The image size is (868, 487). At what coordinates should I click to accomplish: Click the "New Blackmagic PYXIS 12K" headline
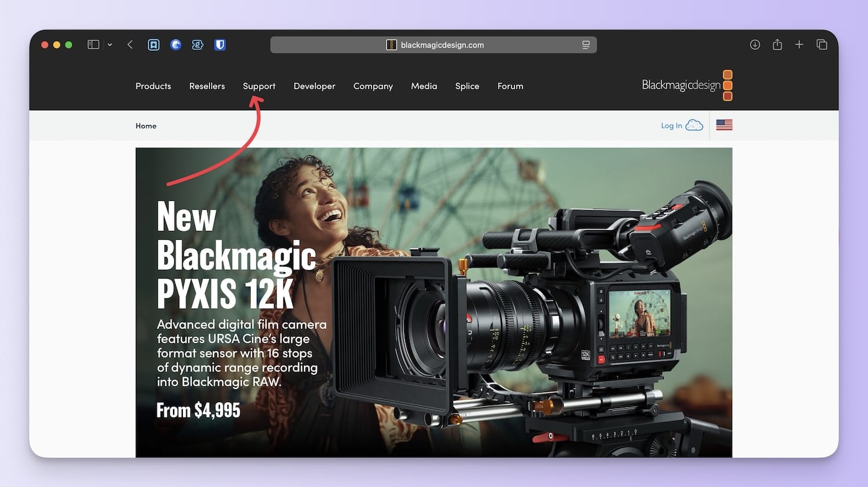coord(236,255)
